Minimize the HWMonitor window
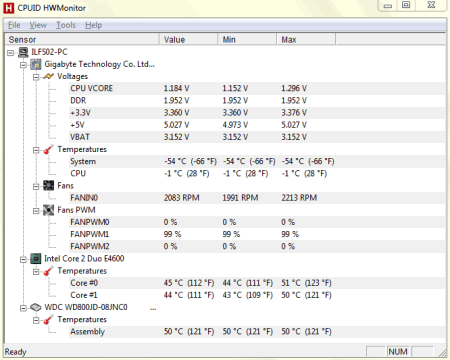This screenshot has height=360, width=450. (x=388, y=5)
